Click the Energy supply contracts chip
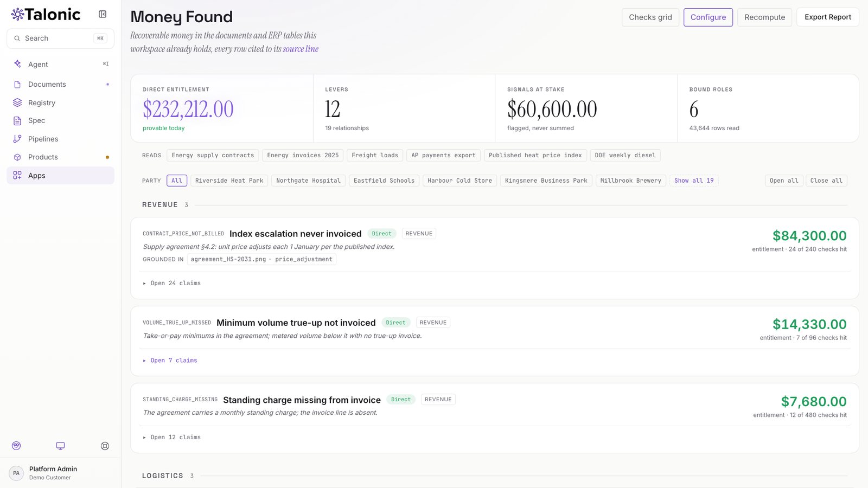 click(x=213, y=155)
